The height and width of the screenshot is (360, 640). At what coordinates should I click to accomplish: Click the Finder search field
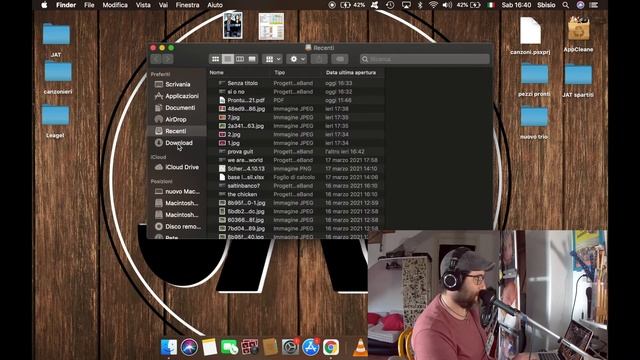point(424,59)
